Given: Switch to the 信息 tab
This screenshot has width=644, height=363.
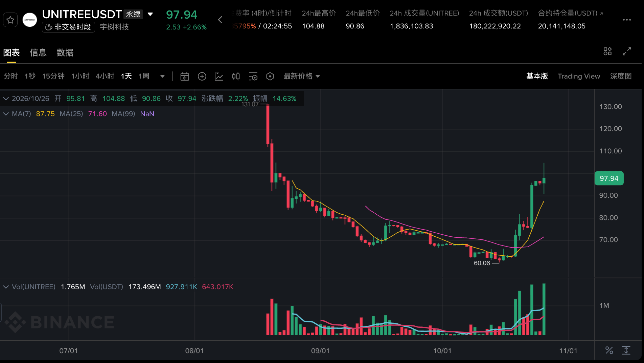Looking at the screenshot, I should click(38, 52).
